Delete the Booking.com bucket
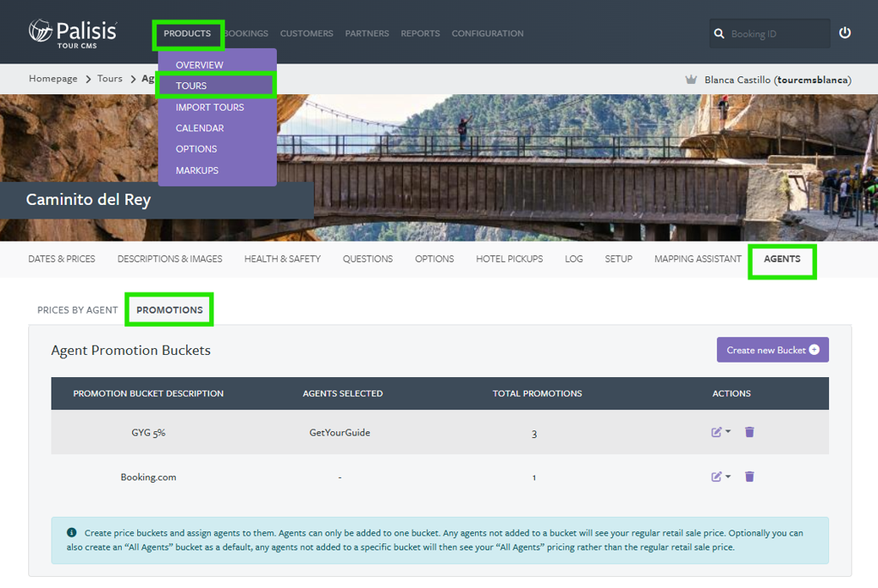878x588 pixels. point(749,477)
